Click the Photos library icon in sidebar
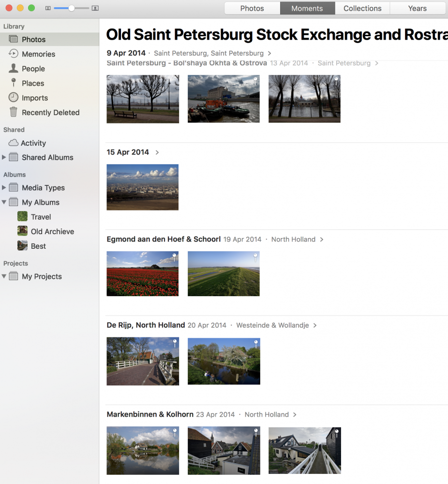This screenshot has height=484, width=448. pyautogui.click(x=13, y=39)
